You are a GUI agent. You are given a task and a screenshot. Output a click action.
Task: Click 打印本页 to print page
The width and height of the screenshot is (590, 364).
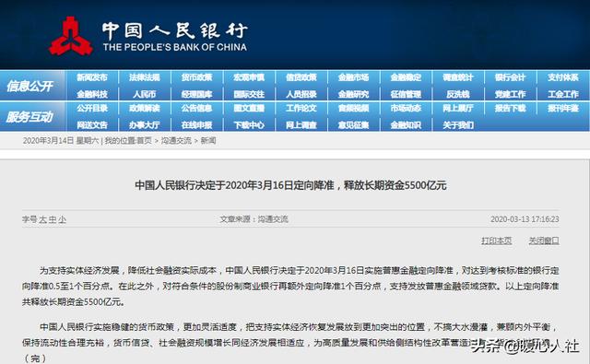tap(496, 241)
